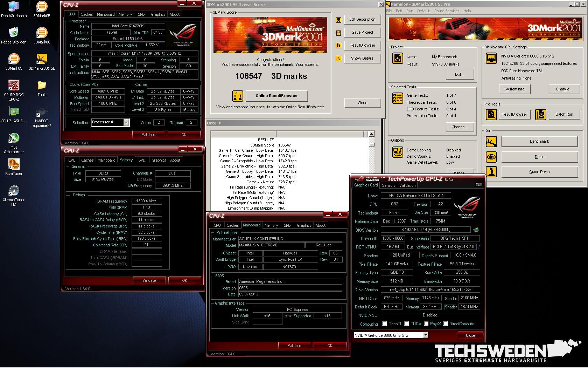Open Graphics tab in CPU-Z Mainboard window
Screen dimensions: 588x368
pos(304,225)
